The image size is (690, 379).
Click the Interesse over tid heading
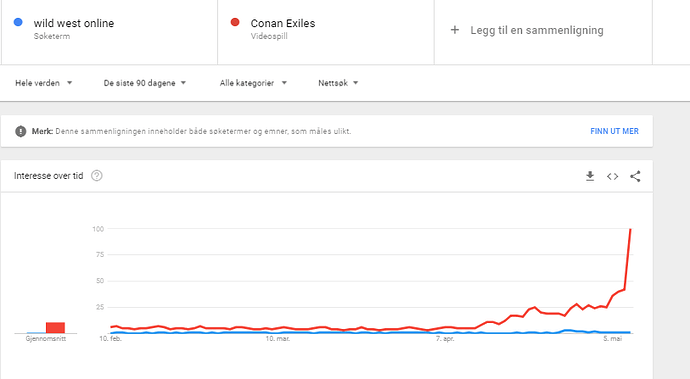(x=48, y=176)
